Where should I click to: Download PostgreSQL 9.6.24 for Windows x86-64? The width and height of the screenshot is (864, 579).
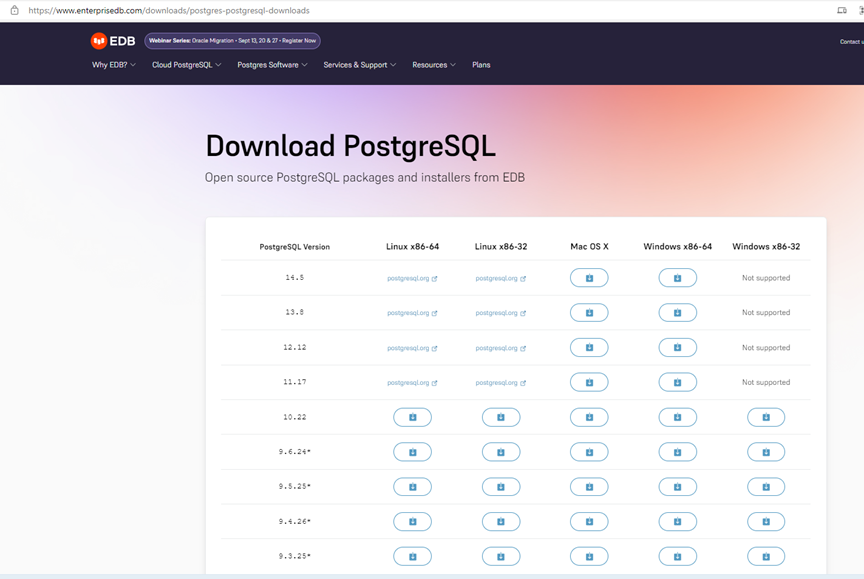coord(677,452)
